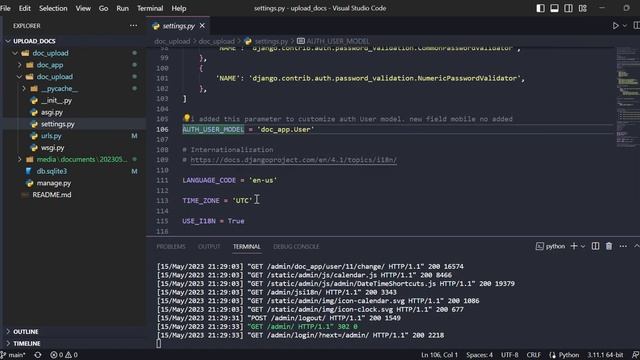Viewport: 640px width, 360px height.
Task: Open the Edit menu
Action: coord(24,8)
